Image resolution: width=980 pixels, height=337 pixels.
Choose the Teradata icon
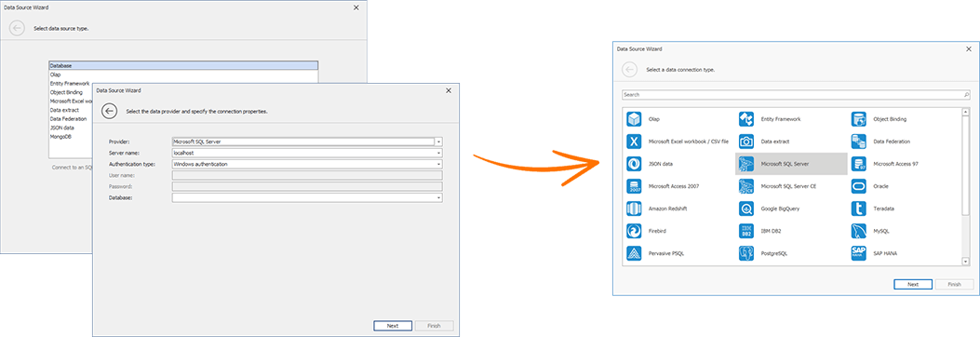click(858, 209)
